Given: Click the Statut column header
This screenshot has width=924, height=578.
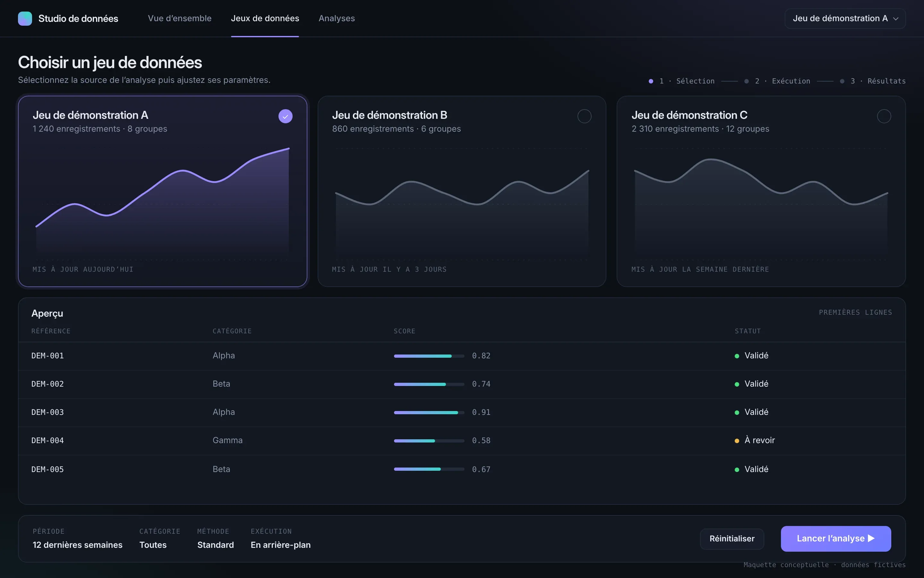Looking at the screenshot, I should [748, 331].
